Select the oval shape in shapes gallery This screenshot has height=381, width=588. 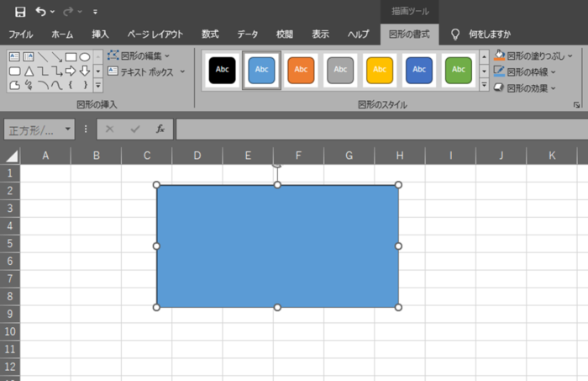pos(85,56)
